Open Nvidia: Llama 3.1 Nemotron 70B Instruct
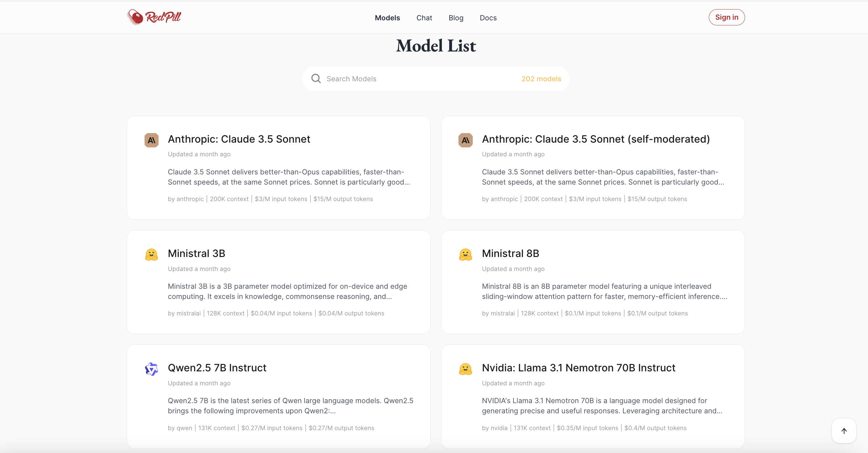The height and width of the screenshot is (453, 868). tap(579, 368)
